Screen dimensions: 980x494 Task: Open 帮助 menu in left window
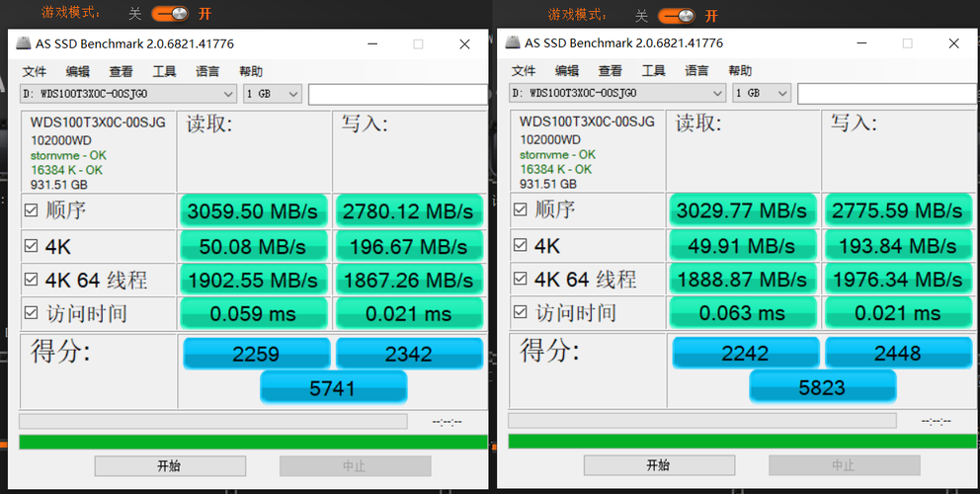tap(251, 71)
